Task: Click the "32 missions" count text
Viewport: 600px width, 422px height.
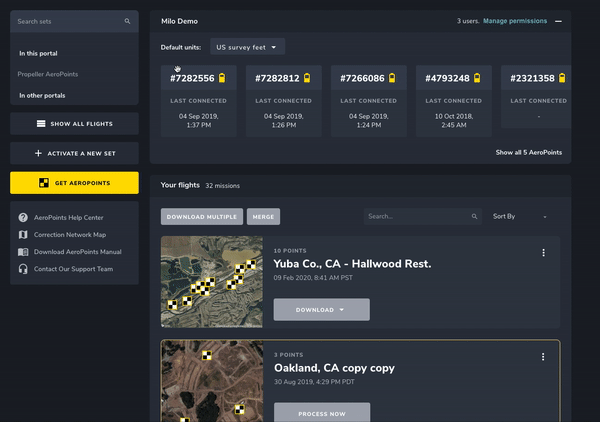Action: [x=222, y=186]
